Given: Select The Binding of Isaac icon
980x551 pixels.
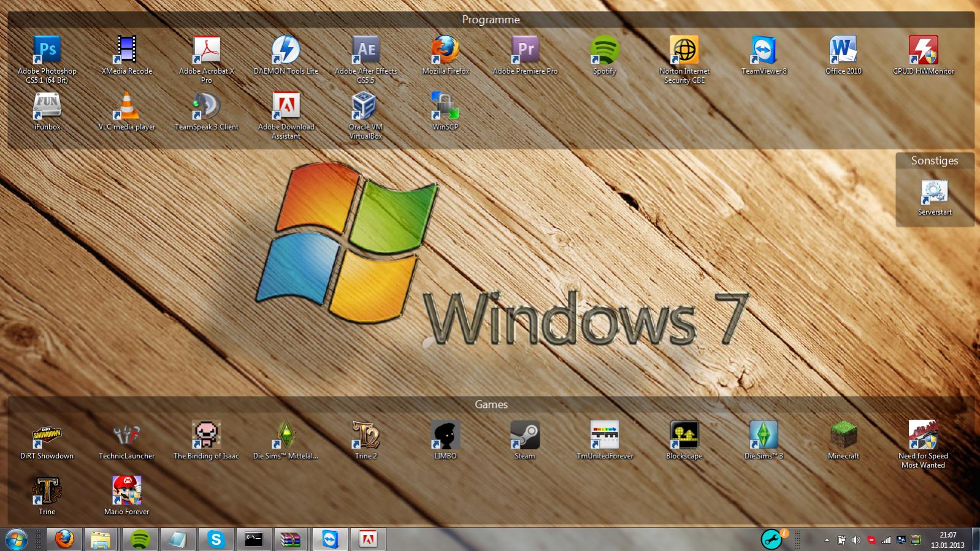Looking at the screenshot, I should pos(206,440).
